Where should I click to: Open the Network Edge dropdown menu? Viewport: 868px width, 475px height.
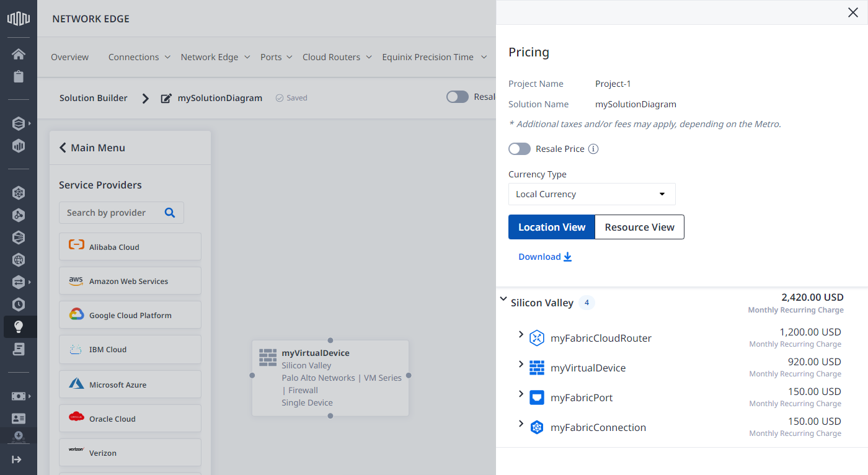[216, 57]
